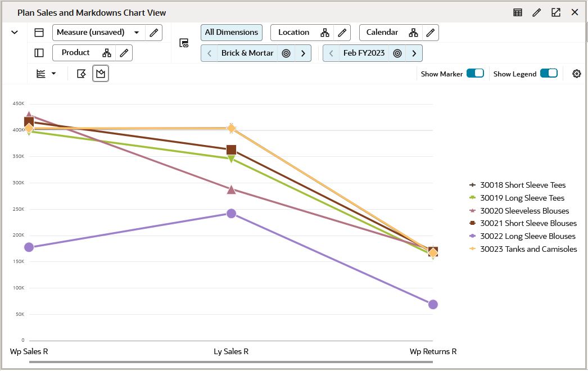Click the purple marker at Wp Sales R

point(29,247)
